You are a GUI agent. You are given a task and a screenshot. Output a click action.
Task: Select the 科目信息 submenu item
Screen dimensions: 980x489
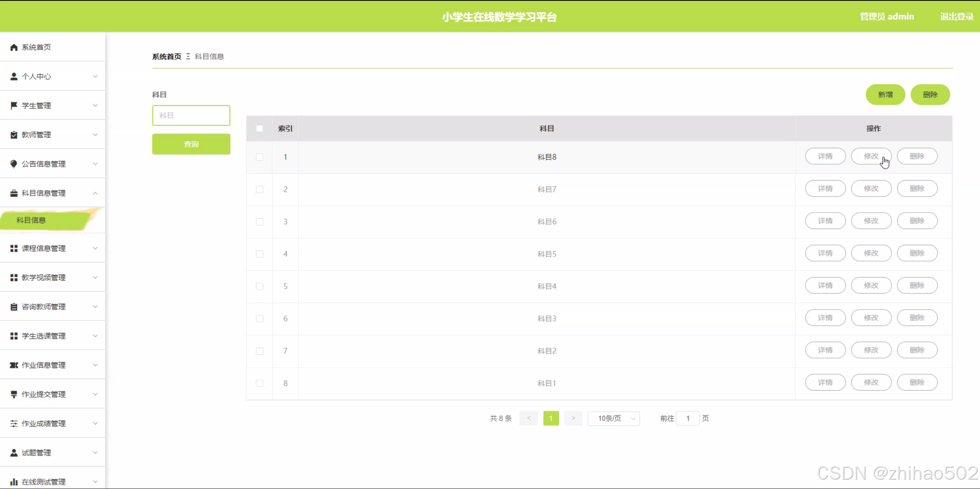[x=31, y=220]
